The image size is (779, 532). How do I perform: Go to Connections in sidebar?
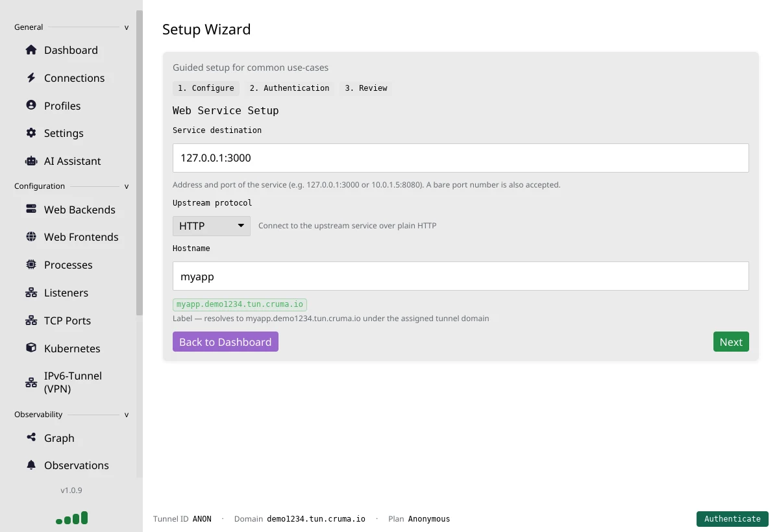(x=74, y=78)
